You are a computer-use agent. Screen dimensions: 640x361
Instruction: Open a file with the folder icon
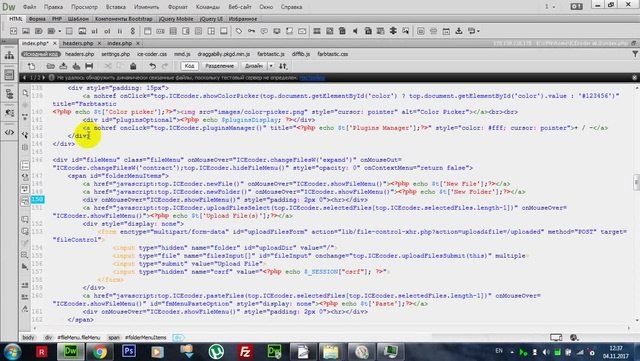pos(51,66)
